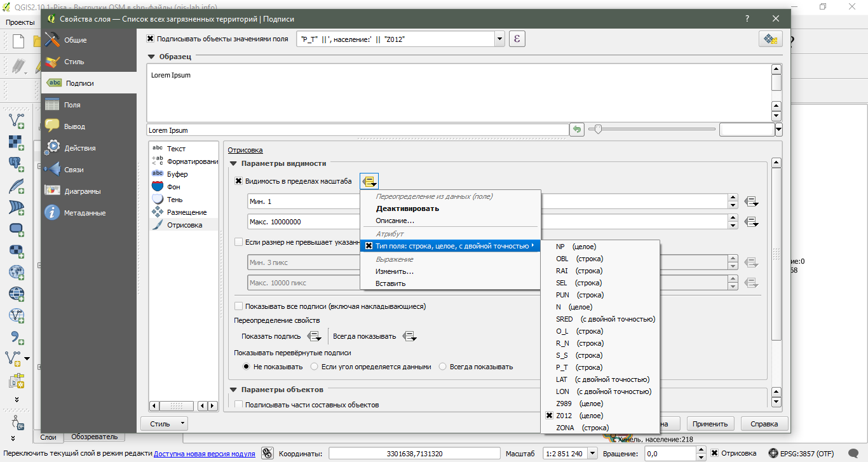868x462 pixels.
Task: Open the Диаграммы section in sidebar
Action: 82,191
